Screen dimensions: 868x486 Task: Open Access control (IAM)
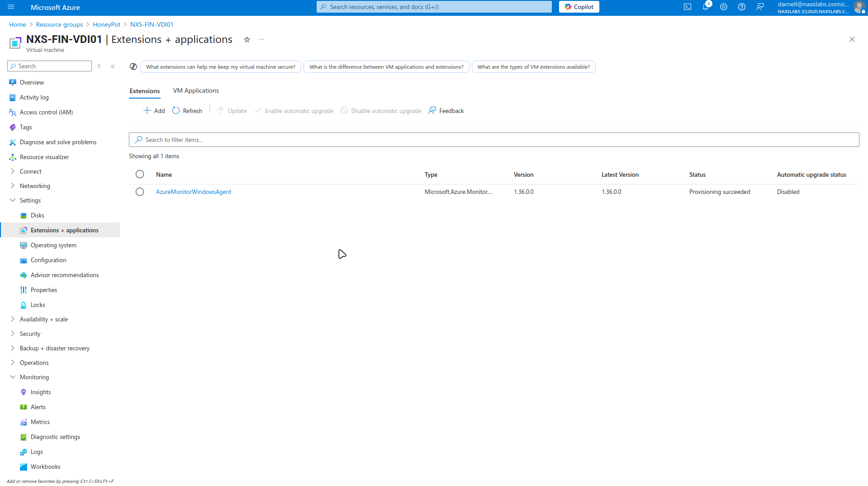pos(46,113)
